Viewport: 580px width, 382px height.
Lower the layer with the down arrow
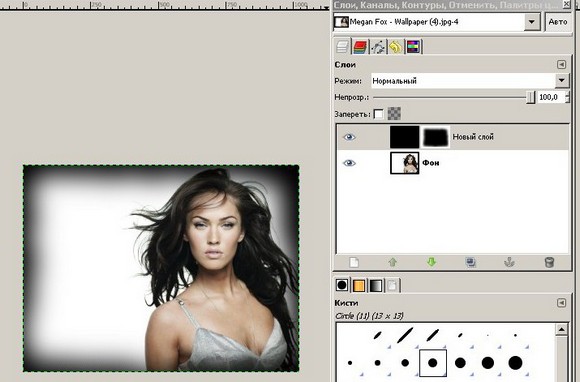point(431,262)
